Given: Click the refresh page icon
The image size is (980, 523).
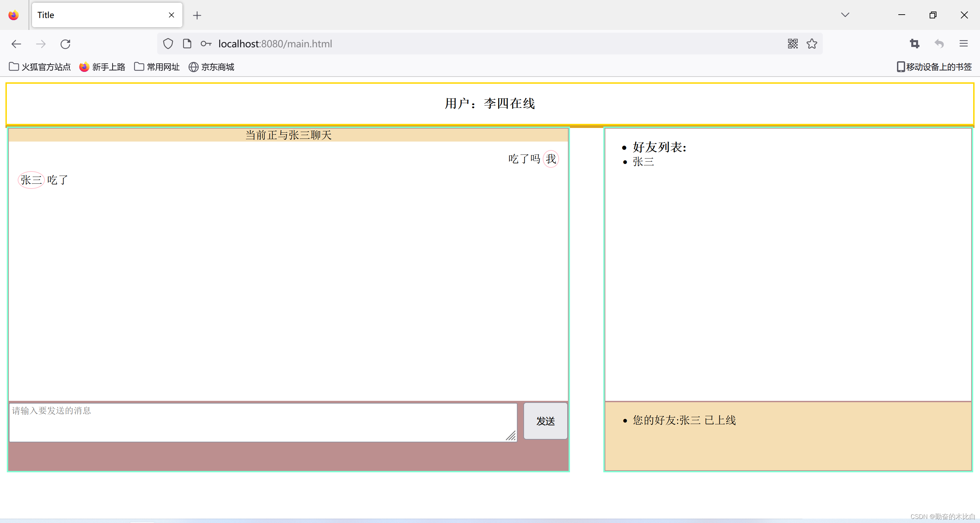Looking at the screenshot, I should coord(65,44).
